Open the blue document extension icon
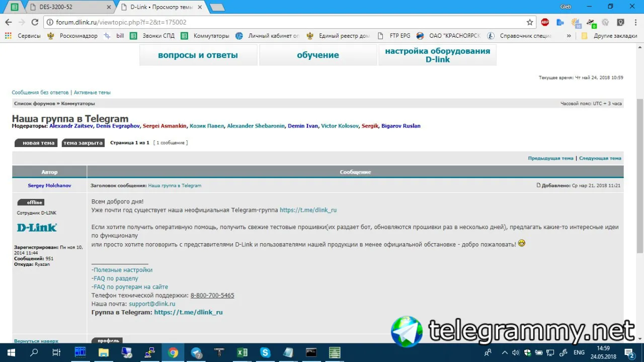Viewport: 644px width, 362px height. (560, 22)
